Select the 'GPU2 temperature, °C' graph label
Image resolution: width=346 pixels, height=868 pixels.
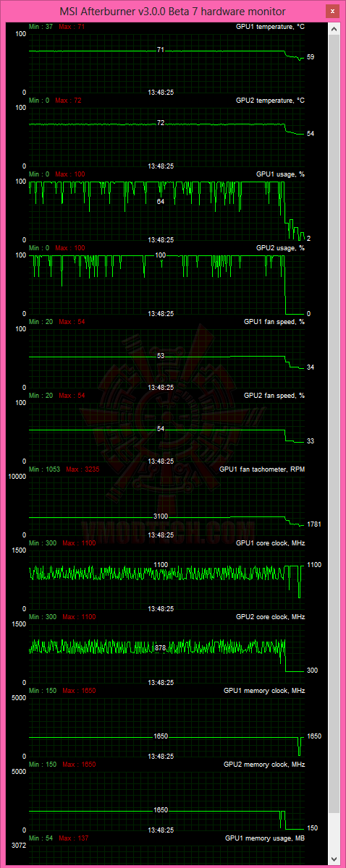270,101
